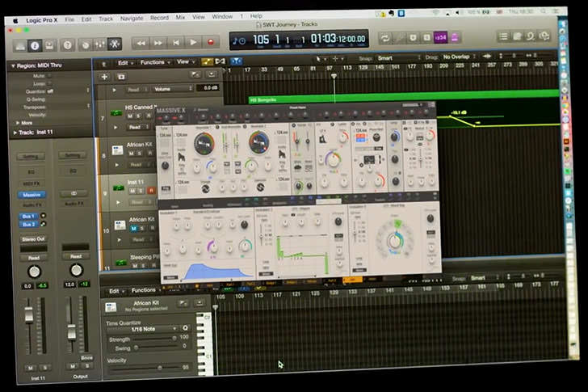
Task: Open the Note Pads button
Action: 517,36
